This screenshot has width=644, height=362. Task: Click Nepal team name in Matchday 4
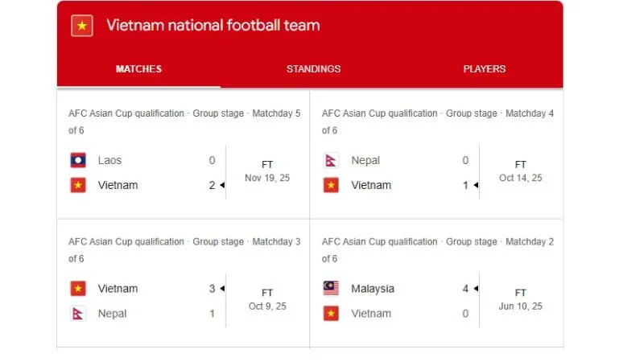coord(365,160)
